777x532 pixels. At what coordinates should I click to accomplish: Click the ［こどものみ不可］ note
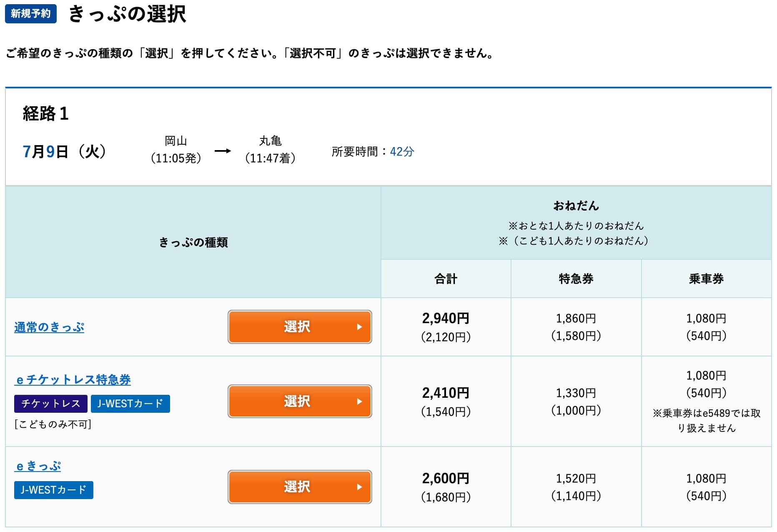[x=53, y=424]
